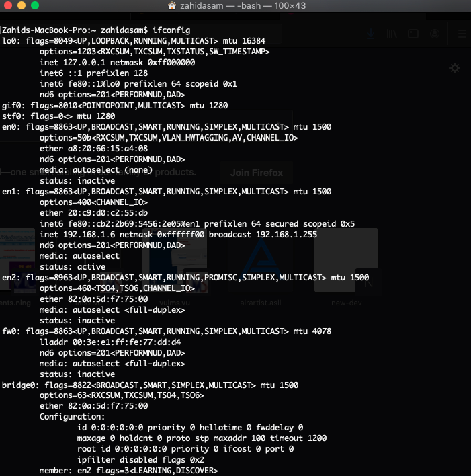The height and width of the screenshot is (476, 471).
Task: Click 'options=400<CHANNEL_IO>' line
Action: click(x=93, y=202)
